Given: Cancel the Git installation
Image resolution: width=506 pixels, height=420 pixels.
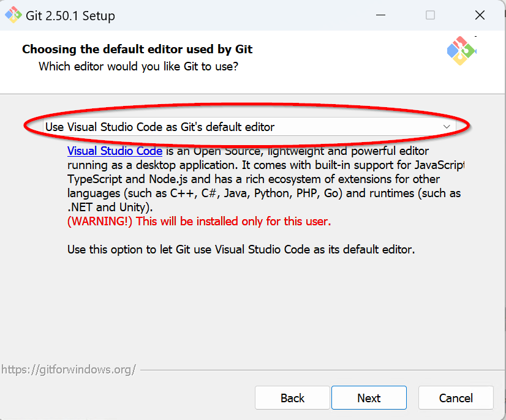Looking at the screenshot, I should point(456,397).
